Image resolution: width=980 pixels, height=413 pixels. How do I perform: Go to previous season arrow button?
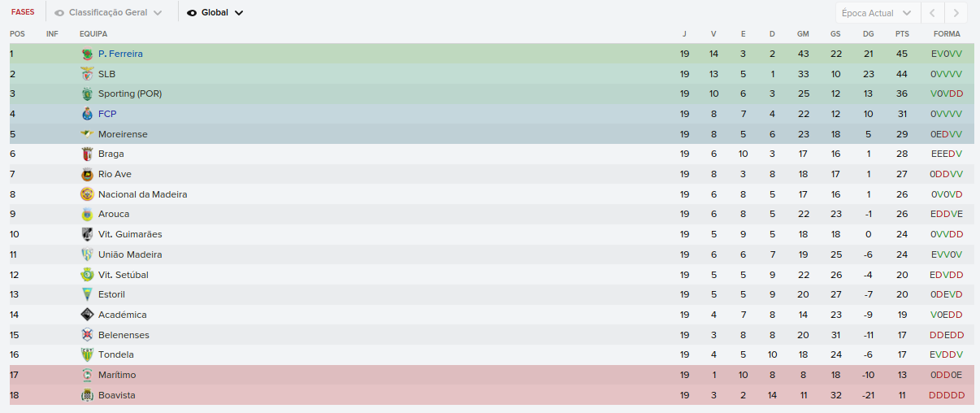[x=934, y=13]
